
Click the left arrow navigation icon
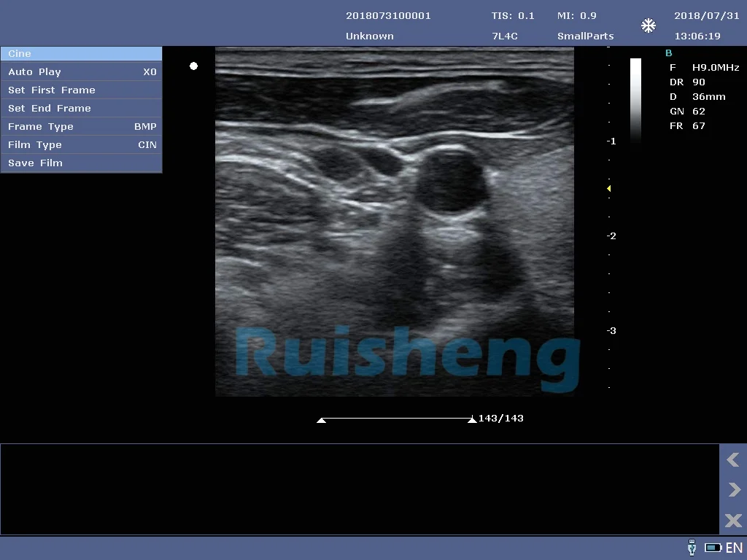tap(732, 460)
